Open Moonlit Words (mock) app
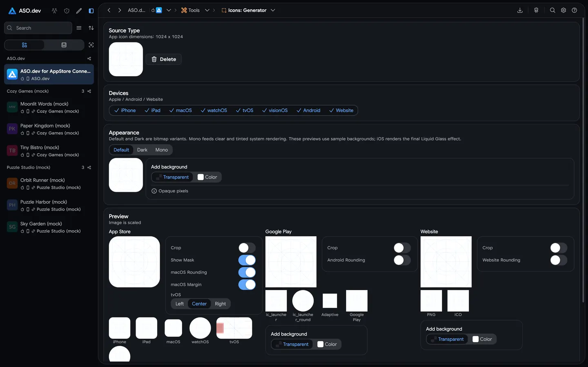The image size is (588, 367). tap(49, 107)
